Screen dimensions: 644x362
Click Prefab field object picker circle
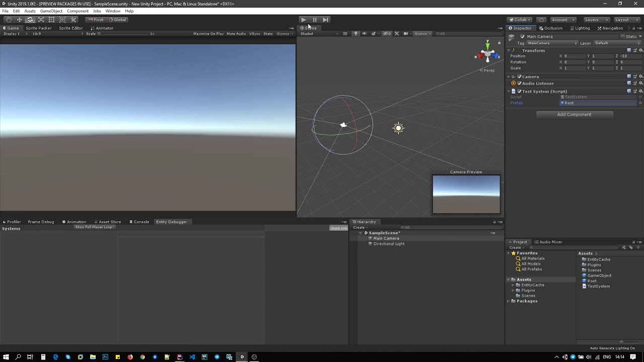pos(640,103)
